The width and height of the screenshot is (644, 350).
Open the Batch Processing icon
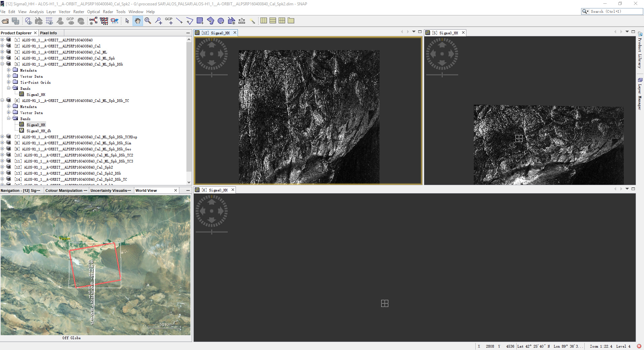pyautogui.click(x=104, y=21)
